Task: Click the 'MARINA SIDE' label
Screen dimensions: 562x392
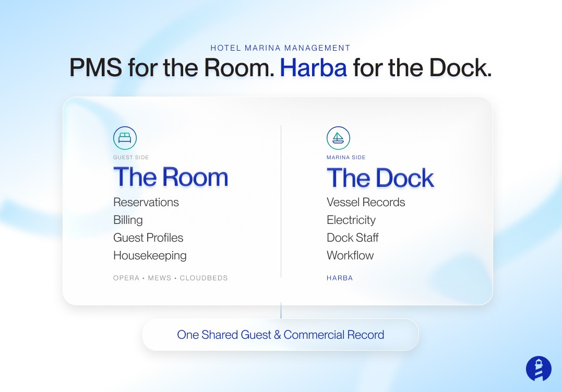Action: click(346, 158)
